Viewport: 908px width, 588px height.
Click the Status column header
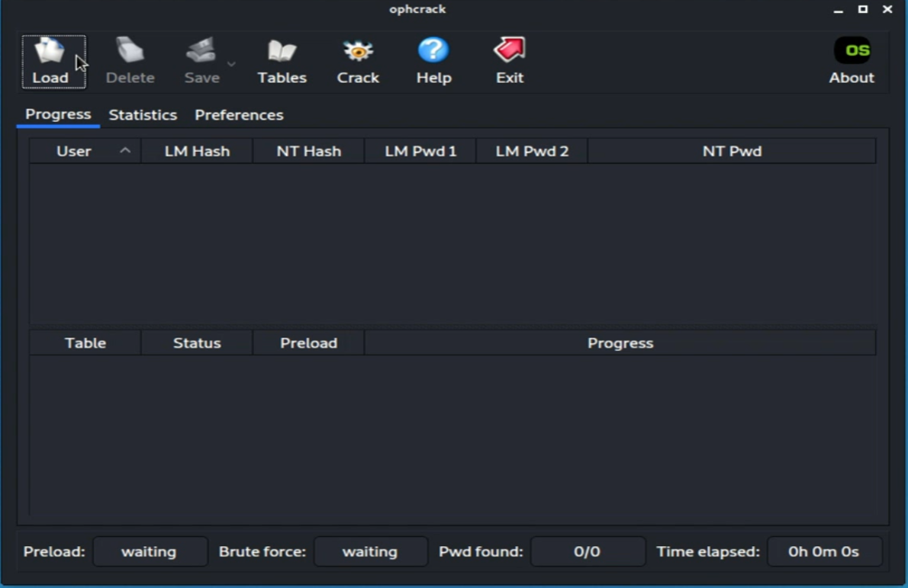tap(197, 342)
